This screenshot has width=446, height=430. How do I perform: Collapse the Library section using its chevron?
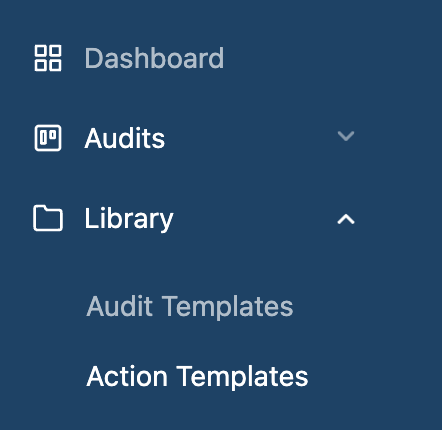[x=346, y=219]
